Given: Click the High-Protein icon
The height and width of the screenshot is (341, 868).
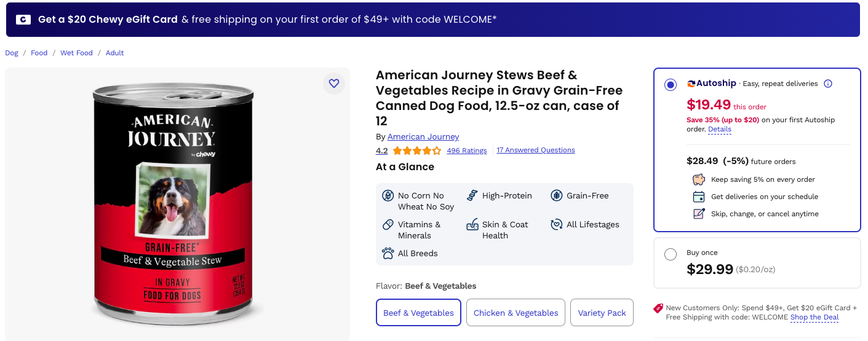Looking at the screenshot, I should pyautogui.click(x=472, y=195).
